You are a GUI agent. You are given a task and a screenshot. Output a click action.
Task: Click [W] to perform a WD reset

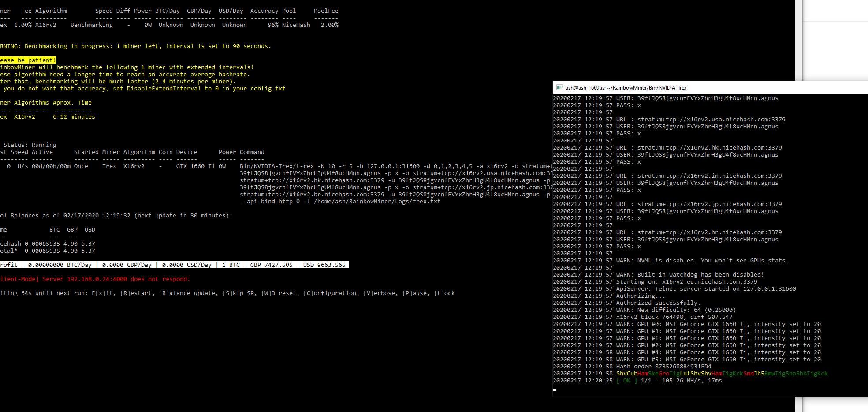click(x=265, y=293)
